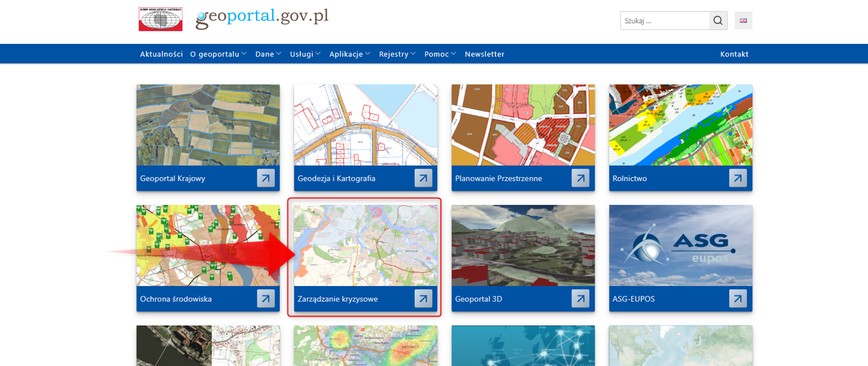
Task: Click the Ochrona środowiska arrow icon
Action: [266, 299]
